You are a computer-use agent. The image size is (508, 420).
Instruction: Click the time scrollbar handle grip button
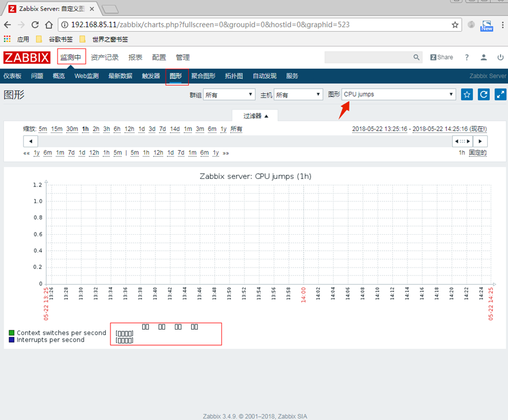[x=463, y=142]
